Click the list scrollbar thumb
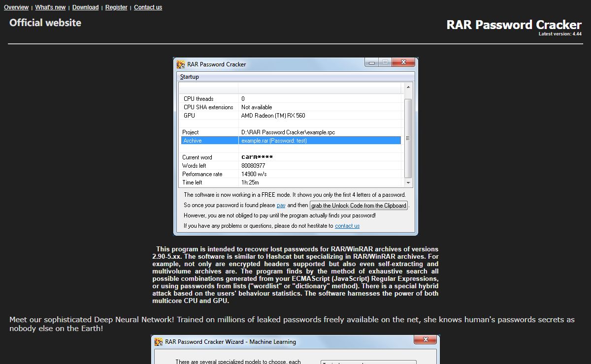The image size is (591, 364). [408, 139]
